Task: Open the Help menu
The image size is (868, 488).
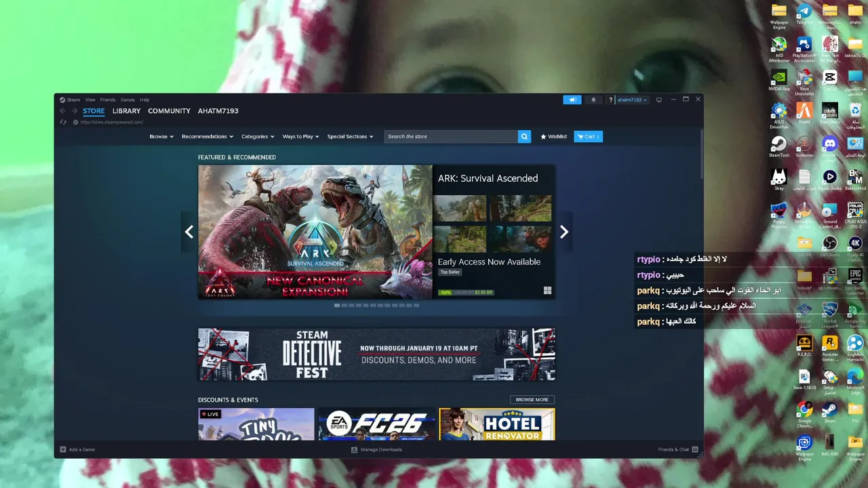Action: (144, 100)
